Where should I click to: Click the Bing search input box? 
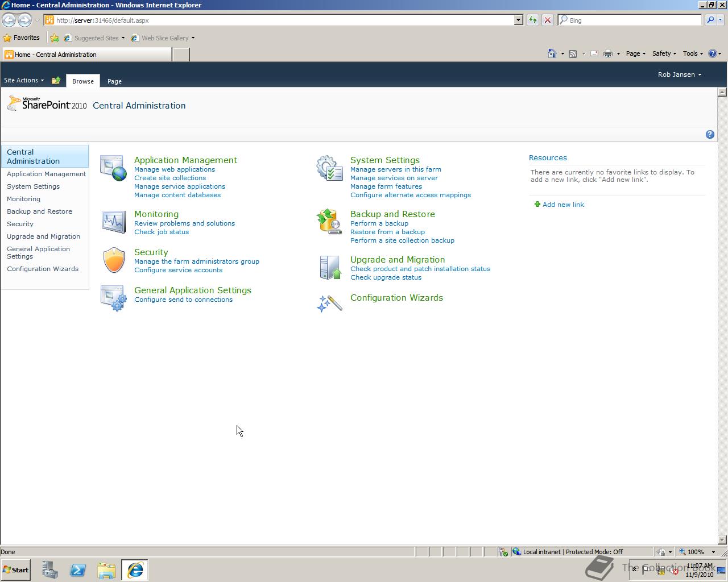[630, 20]
